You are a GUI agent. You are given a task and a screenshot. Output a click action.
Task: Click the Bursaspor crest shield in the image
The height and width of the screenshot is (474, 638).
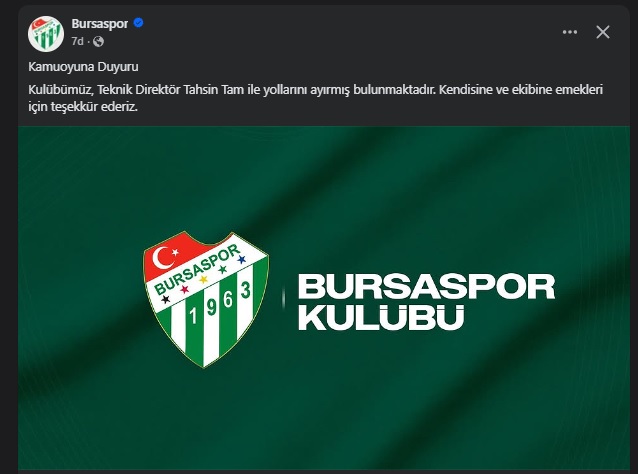205,299
